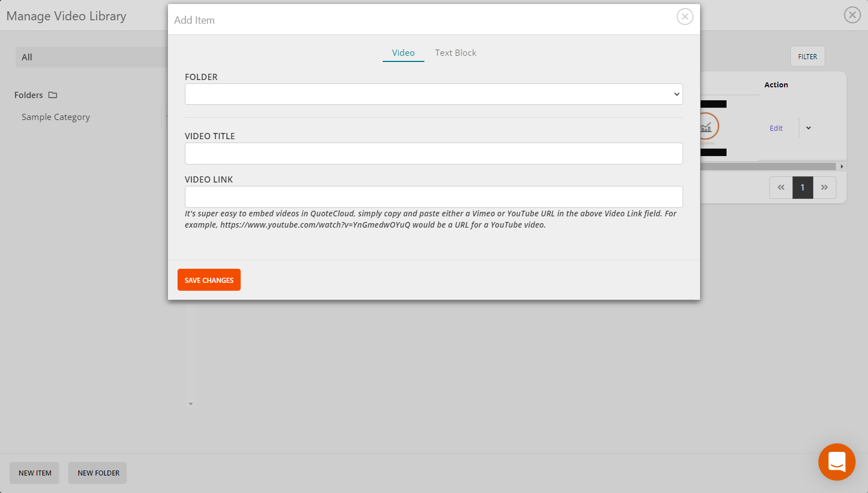
Task: Collapse the sidebar with the small down arrow
Action: 191,403
